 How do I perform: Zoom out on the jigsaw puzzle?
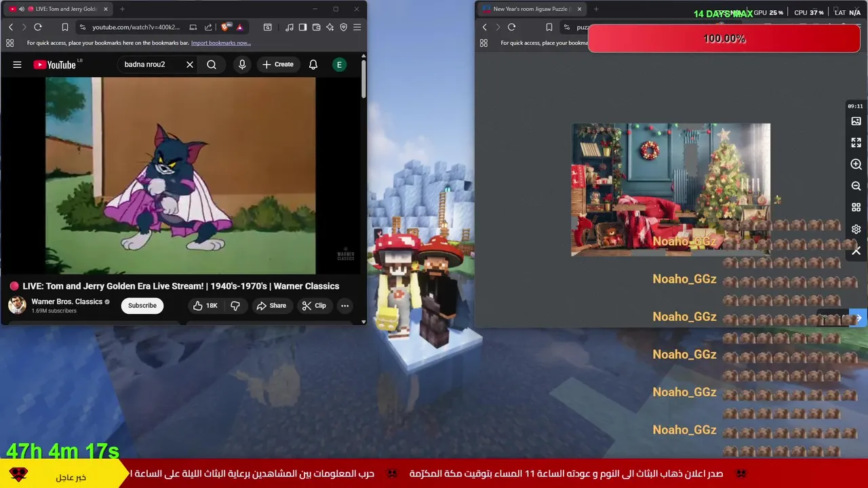(x=856, y=186)
